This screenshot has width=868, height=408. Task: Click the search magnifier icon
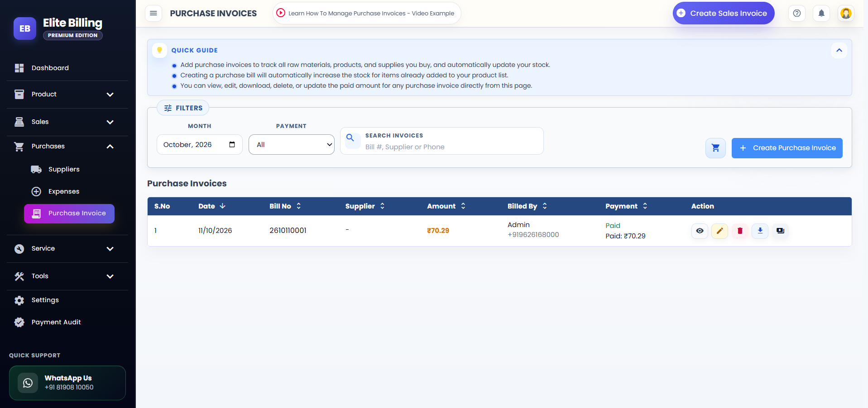coord(350,138)
